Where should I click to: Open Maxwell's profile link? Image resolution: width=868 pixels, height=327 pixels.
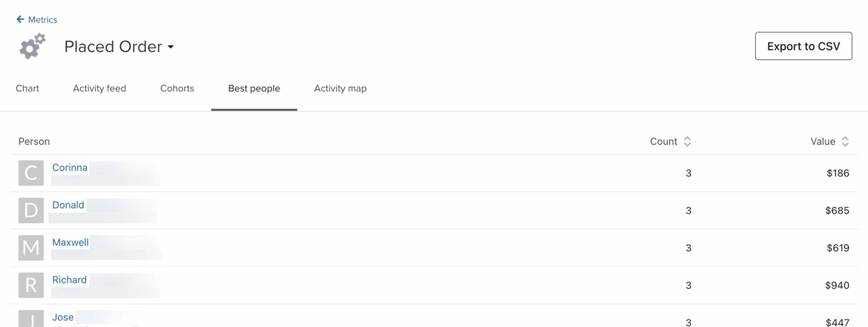pyautogui.click(x=71, y=242)
